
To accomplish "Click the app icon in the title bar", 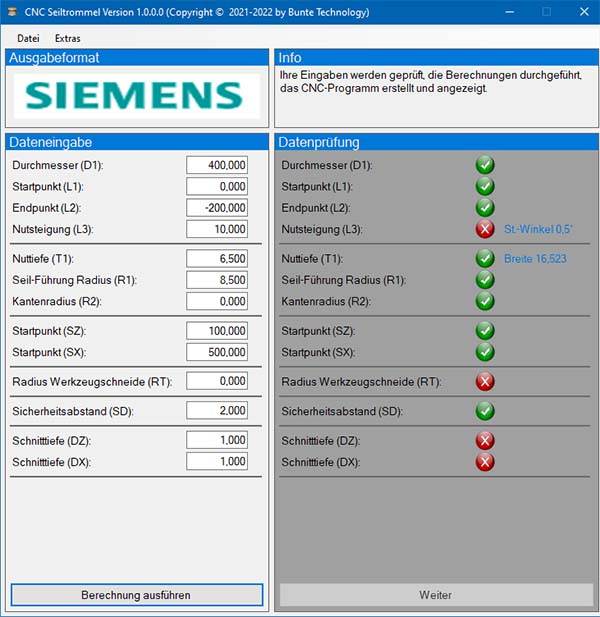I will (12, 12).
